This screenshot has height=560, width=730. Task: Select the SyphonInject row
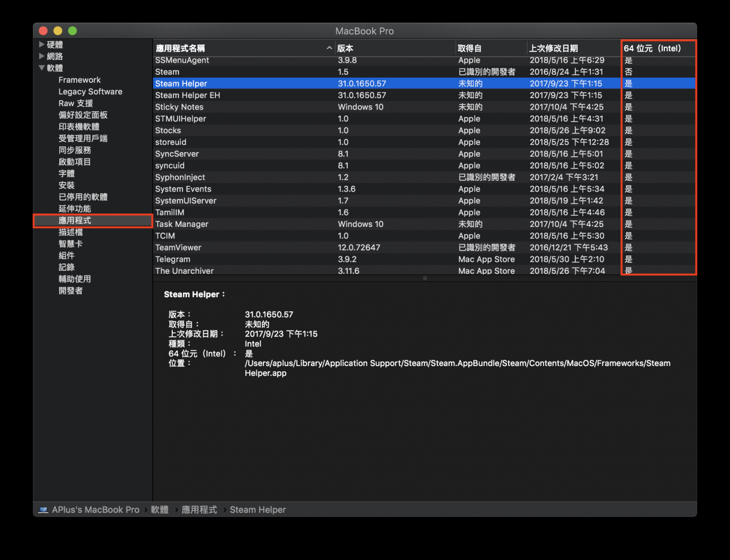coord(424,177)
